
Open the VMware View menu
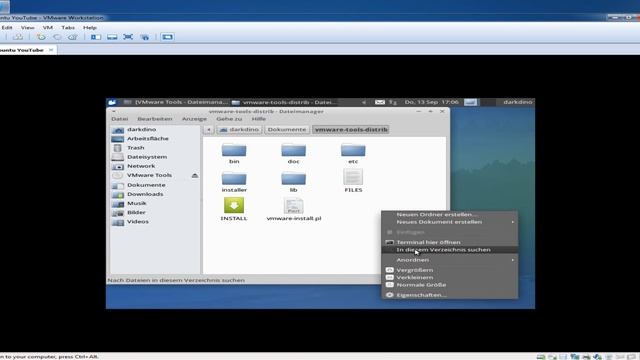coord(27,28)
